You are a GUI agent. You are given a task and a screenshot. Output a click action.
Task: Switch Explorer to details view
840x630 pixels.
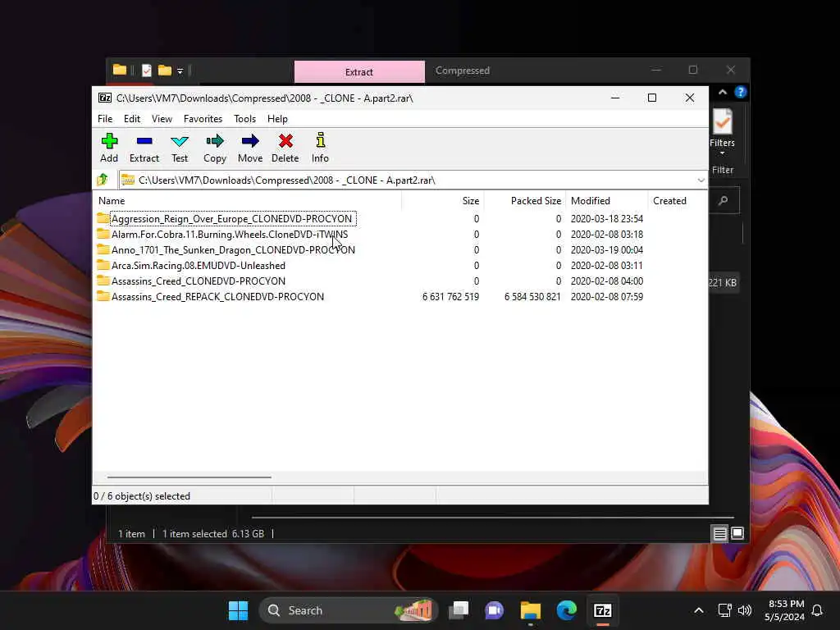[x=720, y=533]
